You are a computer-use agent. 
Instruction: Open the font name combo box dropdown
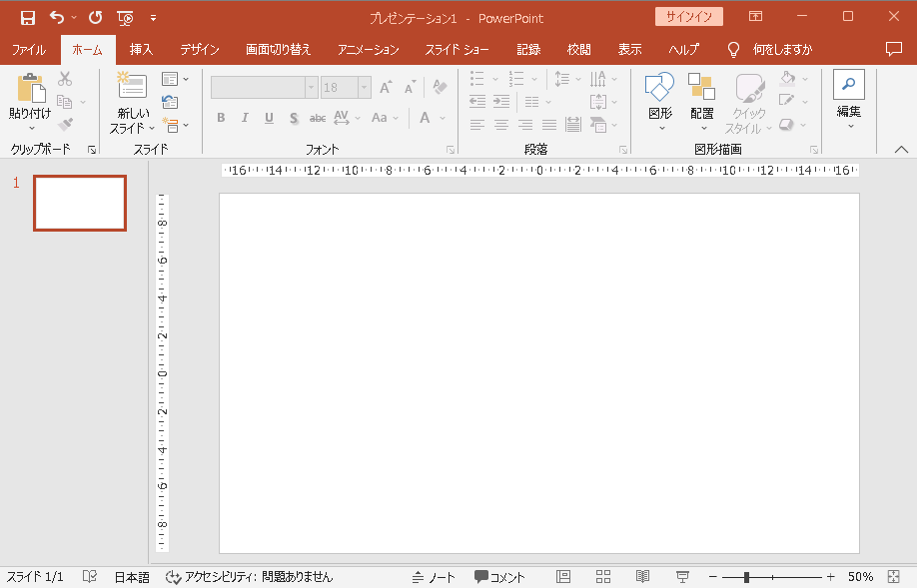point(311,88)
